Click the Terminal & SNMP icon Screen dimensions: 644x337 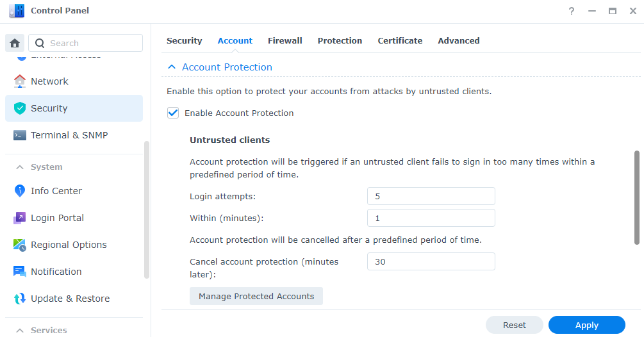[19, 135]
